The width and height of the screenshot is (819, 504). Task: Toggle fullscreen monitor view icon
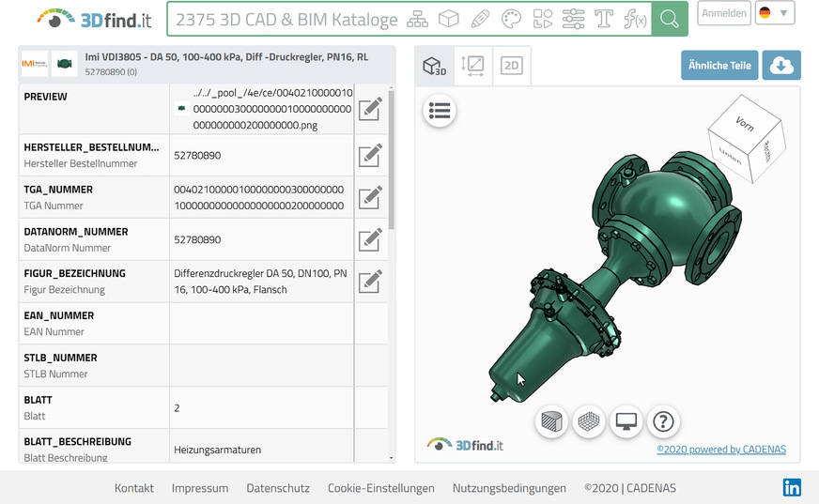pyautogui.click(x=626, y=421)
